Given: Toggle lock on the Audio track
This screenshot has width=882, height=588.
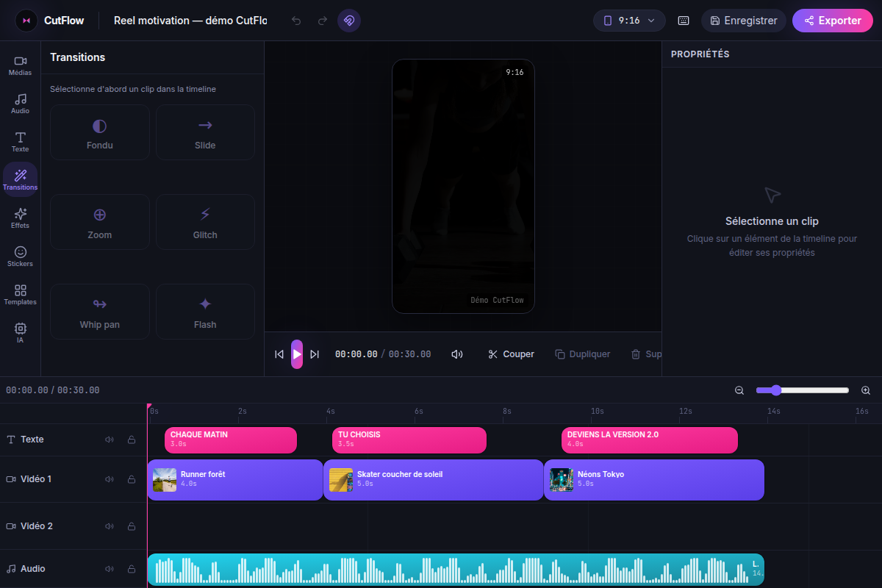Looking at the screenshot, I should click(132, 569).
